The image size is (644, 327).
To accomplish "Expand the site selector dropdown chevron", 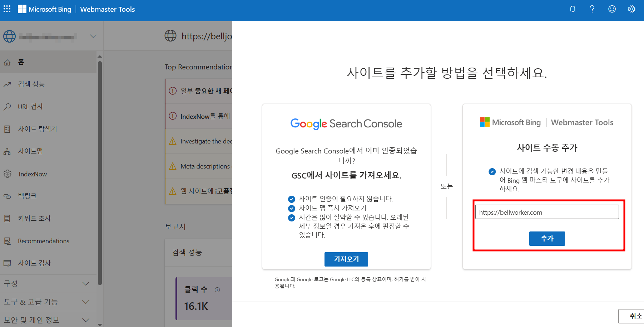I will [93, 36].
